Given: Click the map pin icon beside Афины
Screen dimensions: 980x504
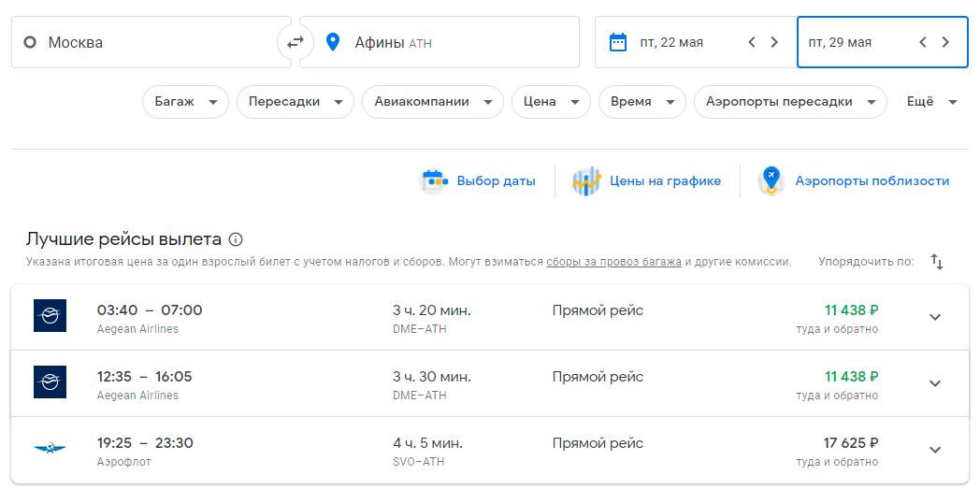Looking at the screenshot, I should coord(333,42).
